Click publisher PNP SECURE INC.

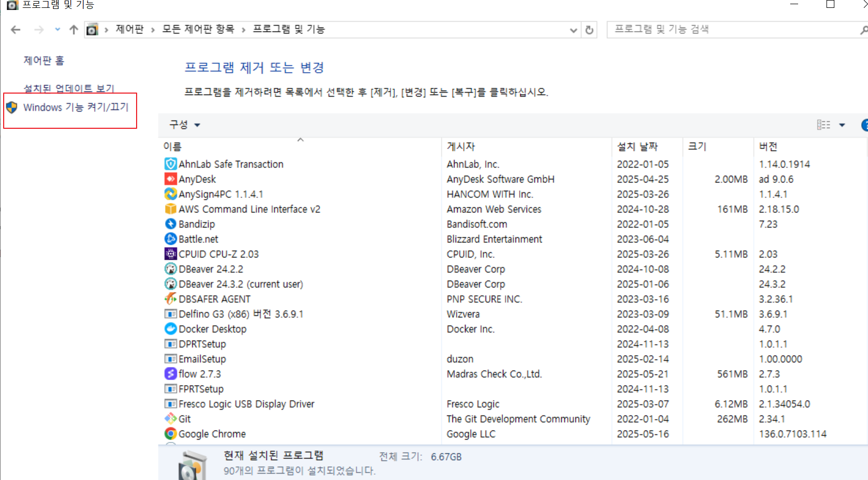tap(484, 299)
